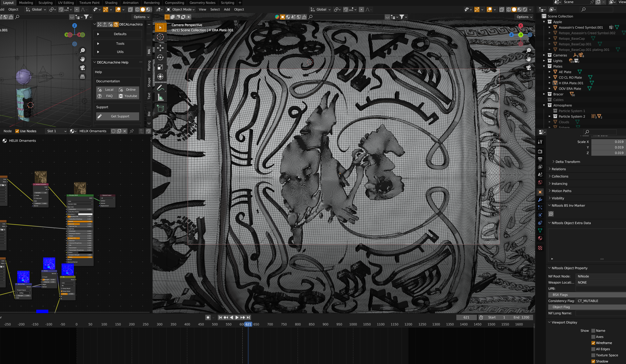Toggle camera view icon in main viewport
This screenshot has height=364, width=626.
pyautogui.click(x=528, y=68)
